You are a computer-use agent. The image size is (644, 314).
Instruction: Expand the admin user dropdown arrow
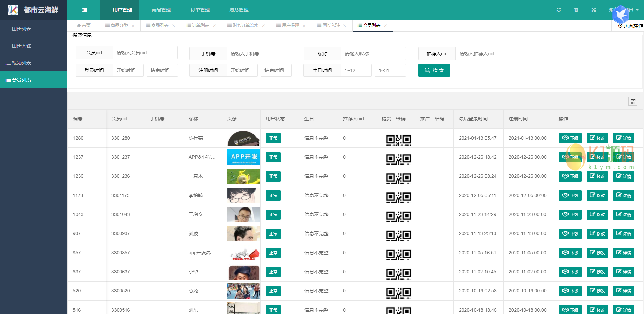click(637, 10)
